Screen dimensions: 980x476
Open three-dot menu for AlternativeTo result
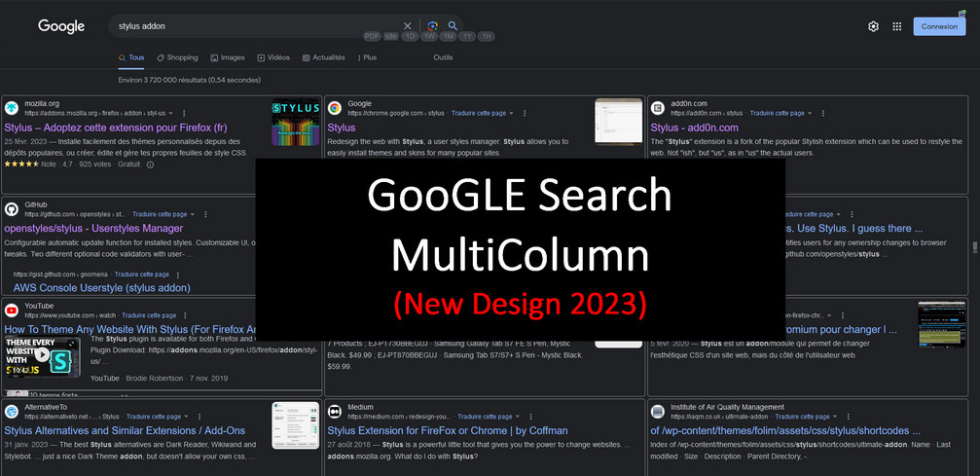[x=200, y=417]
